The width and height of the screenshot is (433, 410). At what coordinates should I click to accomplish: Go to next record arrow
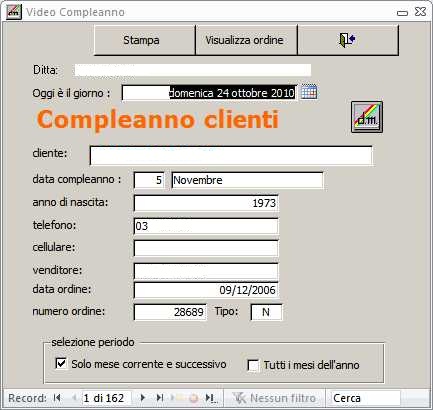pos(143,398)
